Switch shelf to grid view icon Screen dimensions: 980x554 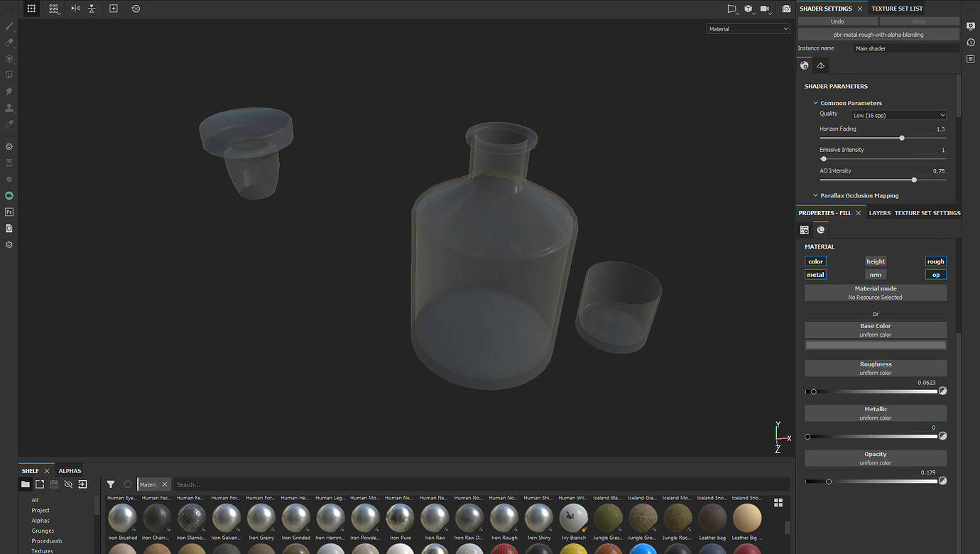tap(778, 503)
